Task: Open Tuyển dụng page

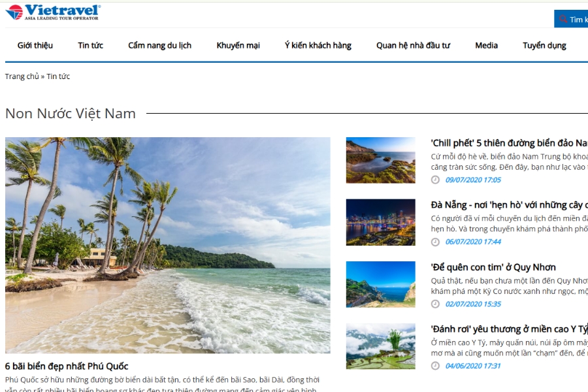Action: 544,45
